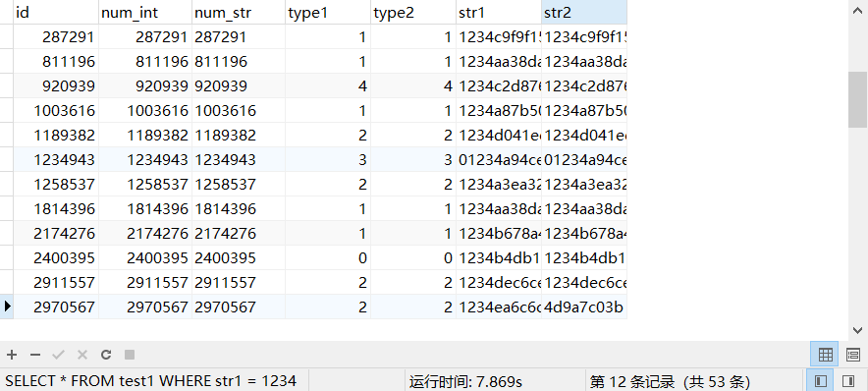868x391 pixels.
Task: Select id cell 287291
Action: click(56, 37)
